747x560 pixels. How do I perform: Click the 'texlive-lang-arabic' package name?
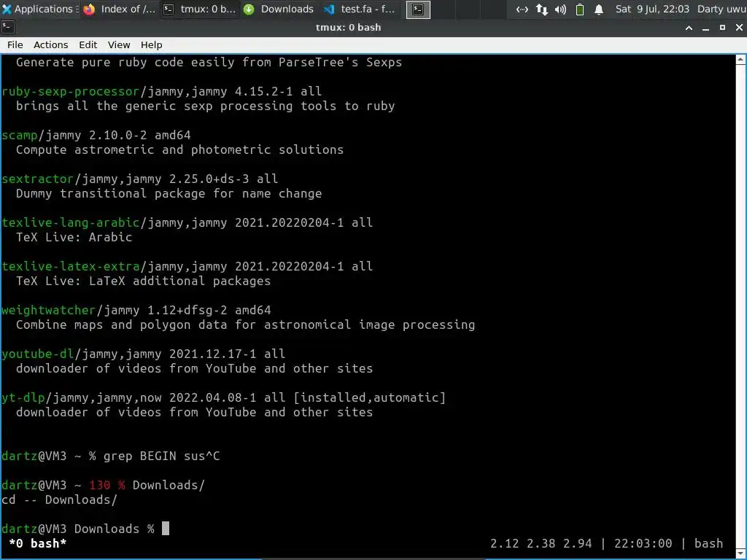click(71, 223)
